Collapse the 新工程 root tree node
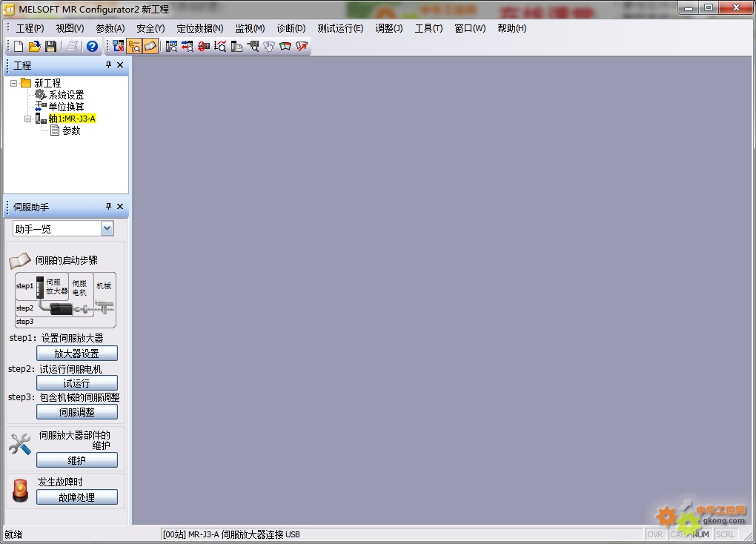The height and width of the screenshot is (544, 756). (x=13, y=84)
